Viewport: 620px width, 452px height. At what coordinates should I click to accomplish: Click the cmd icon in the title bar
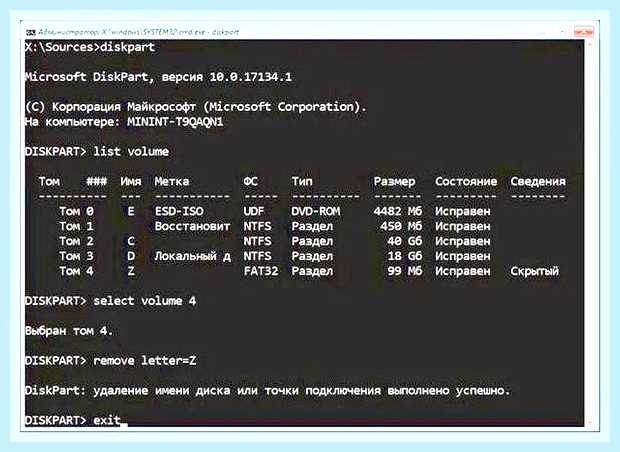pos(30,32)
